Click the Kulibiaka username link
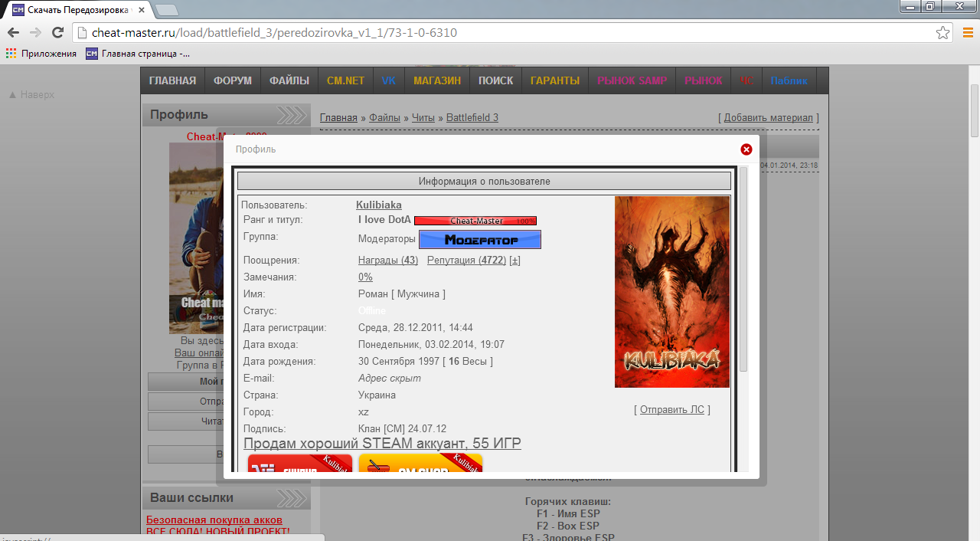The image size is (980, 541). coord(378,205)
